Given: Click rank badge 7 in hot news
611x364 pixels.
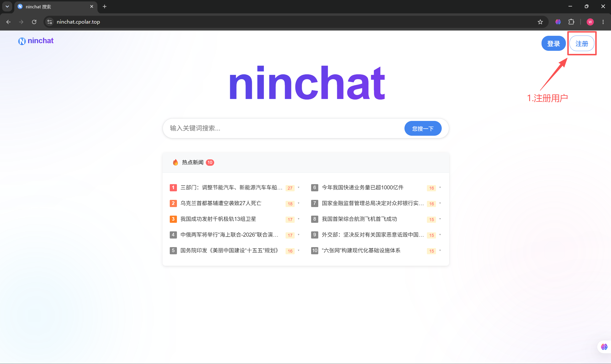Looking at the screenshot, I should pyautogui.click(x=315, y=203).
